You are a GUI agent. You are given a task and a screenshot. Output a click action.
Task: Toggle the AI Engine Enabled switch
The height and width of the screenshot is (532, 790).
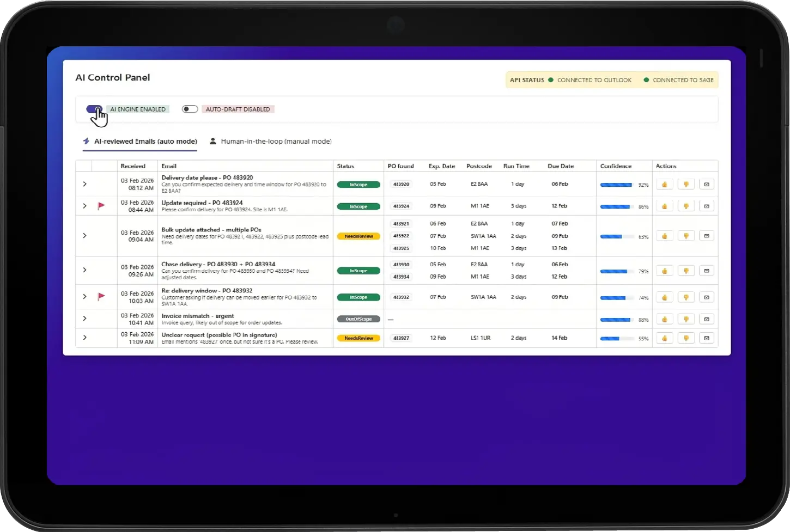point(94,109)
